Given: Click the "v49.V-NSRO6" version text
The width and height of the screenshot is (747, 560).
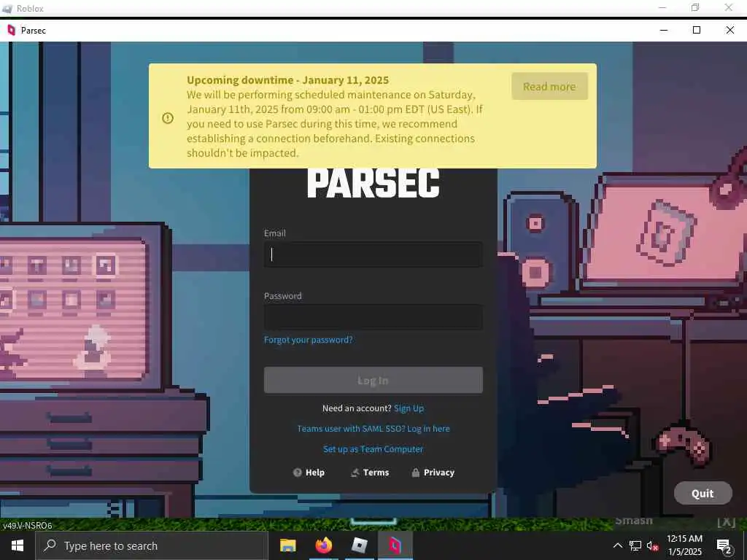Looking at the screenshot, I should (x=28, y=526).
